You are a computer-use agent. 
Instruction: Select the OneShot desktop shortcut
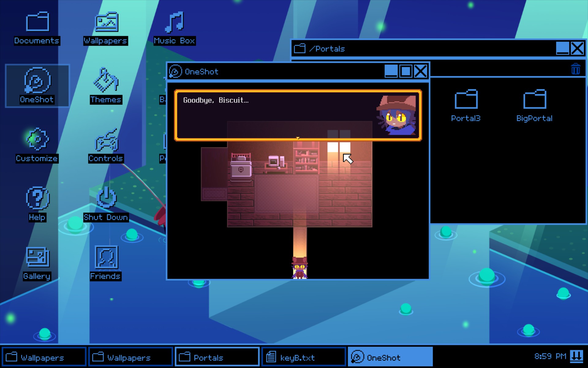click(x=37, y=86)
